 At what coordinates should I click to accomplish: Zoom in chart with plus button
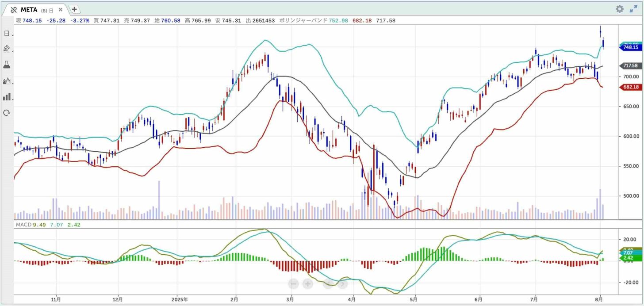308,284
